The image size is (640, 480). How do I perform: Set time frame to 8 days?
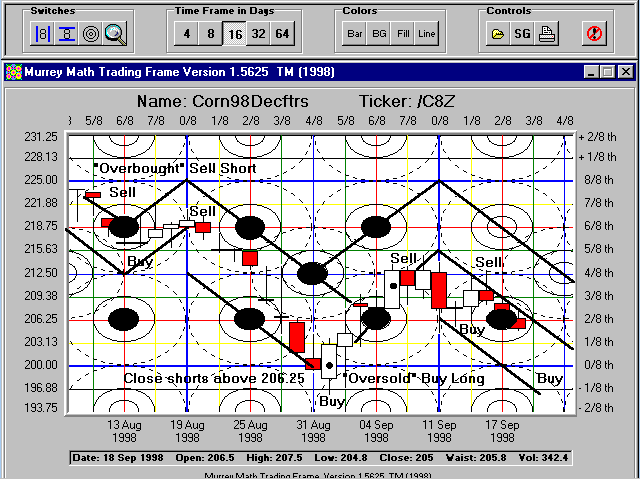click(x=210, y=33)
